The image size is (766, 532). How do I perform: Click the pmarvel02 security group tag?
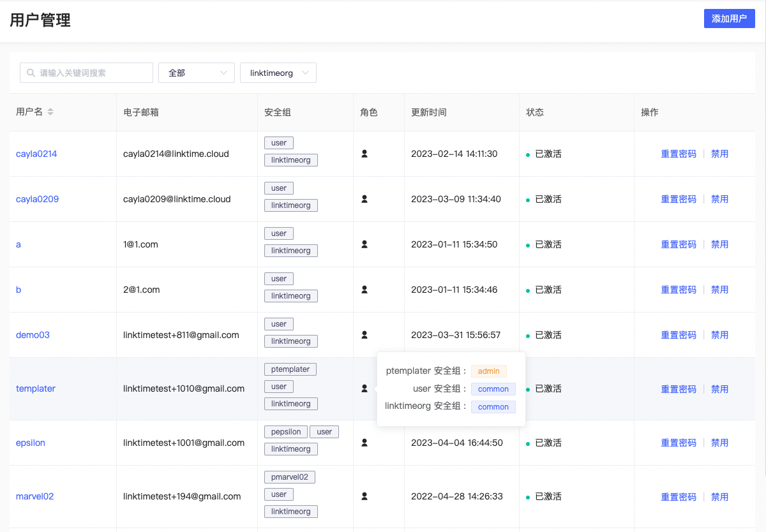(290, 477)
